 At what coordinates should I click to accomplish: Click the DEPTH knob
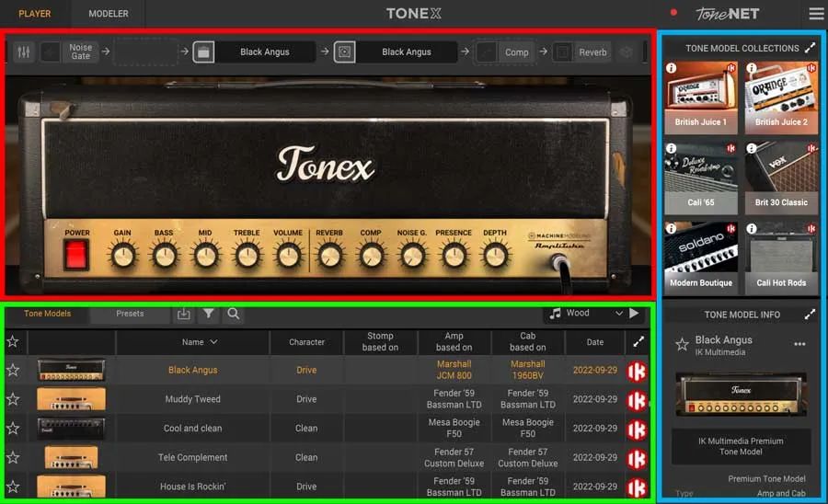[x=495, y=256]
